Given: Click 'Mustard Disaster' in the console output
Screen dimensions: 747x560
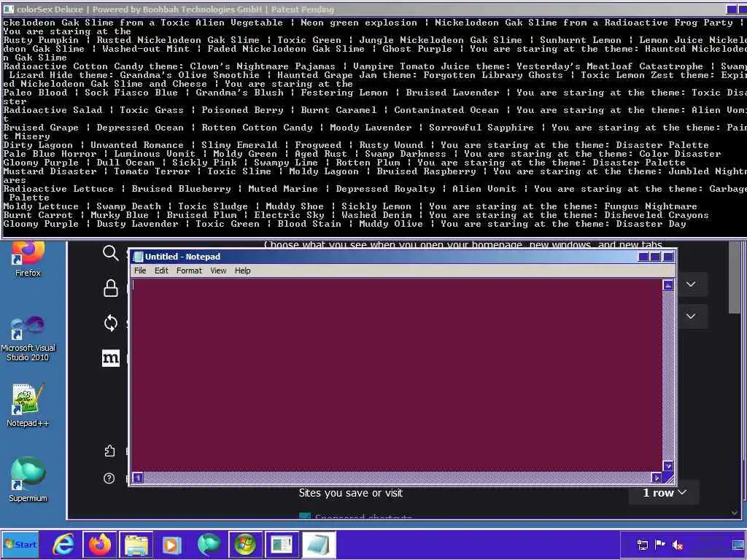Looking at the screenshot, I should 50,171.
